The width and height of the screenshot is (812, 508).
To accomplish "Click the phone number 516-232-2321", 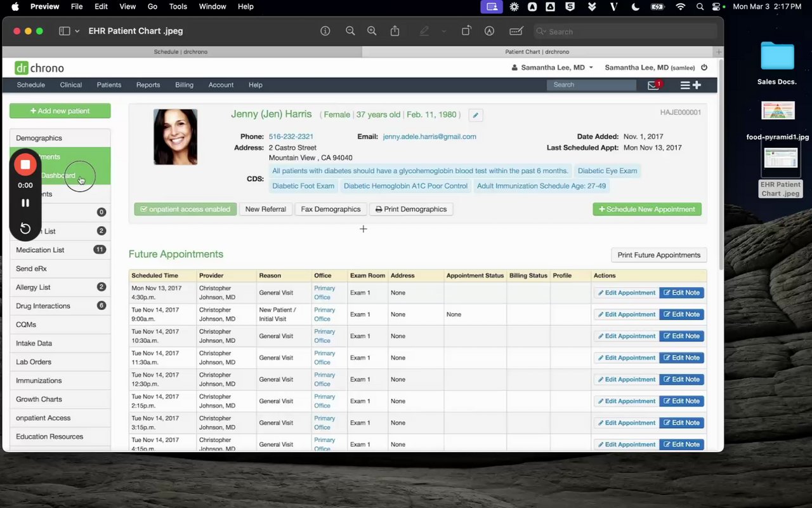I will pyautogui.click(x=291, y=137).
